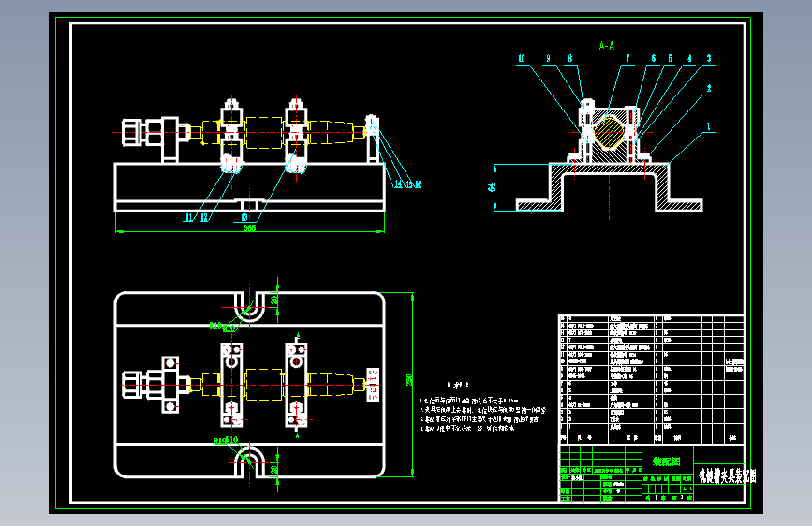Select part callout number 5 in section view
Viewport: 812px width, 526px height.
tap(670, 59)
